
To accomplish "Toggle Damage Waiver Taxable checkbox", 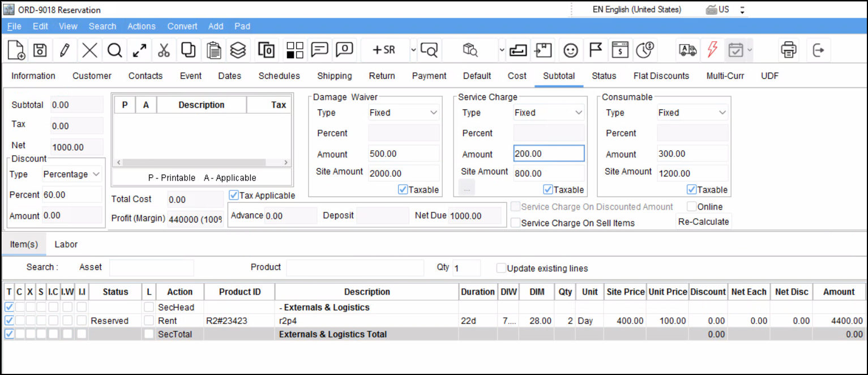I will pos(403,190).
